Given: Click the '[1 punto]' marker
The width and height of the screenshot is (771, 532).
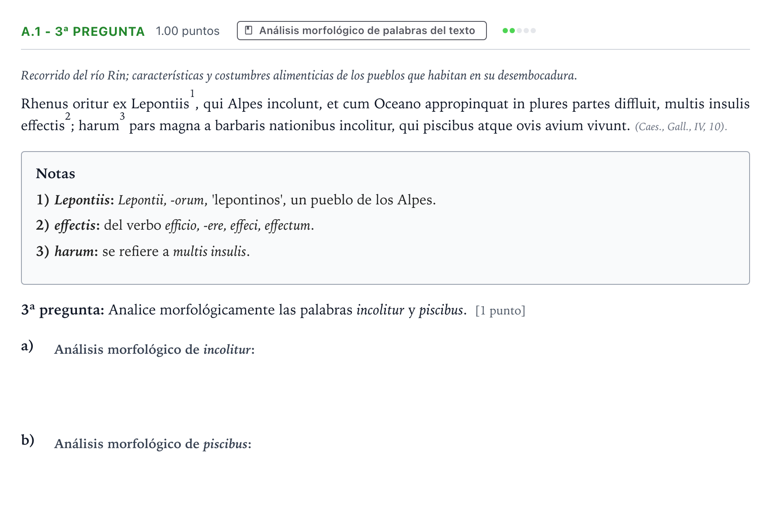Looking at the screenshot, I should coord(500,311).
